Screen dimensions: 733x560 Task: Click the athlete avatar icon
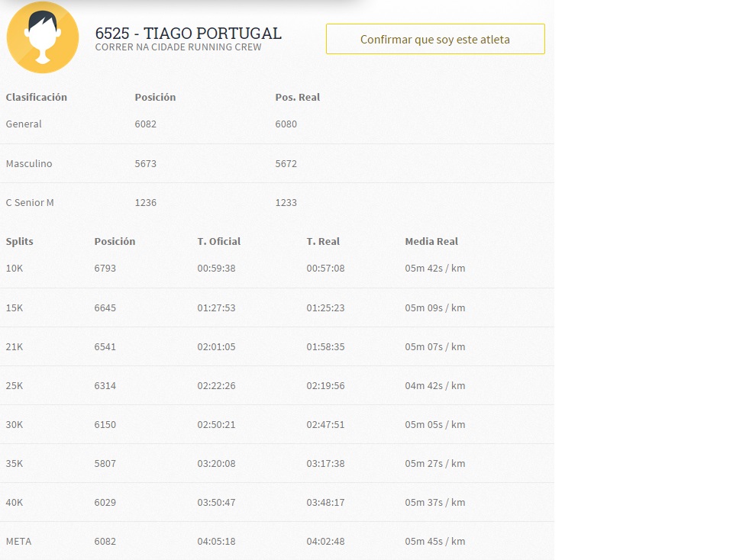click(43, 37)
